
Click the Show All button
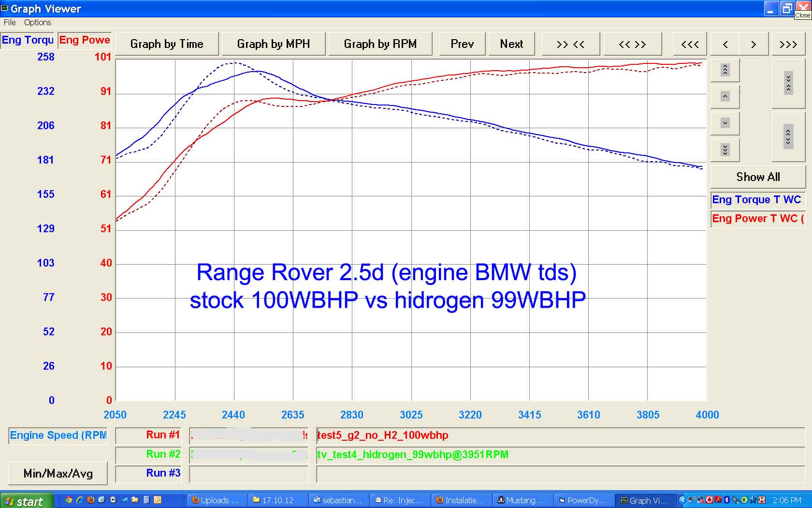point(758,177)
